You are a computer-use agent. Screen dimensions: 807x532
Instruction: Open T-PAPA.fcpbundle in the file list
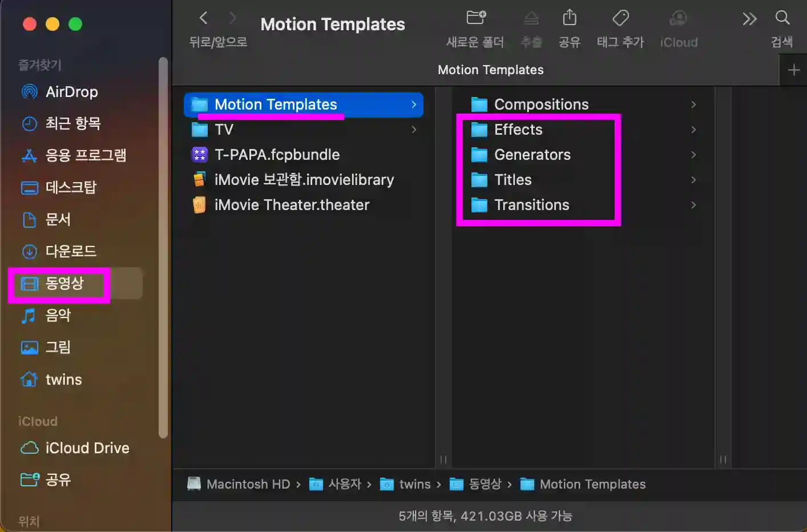coord(277,154)
